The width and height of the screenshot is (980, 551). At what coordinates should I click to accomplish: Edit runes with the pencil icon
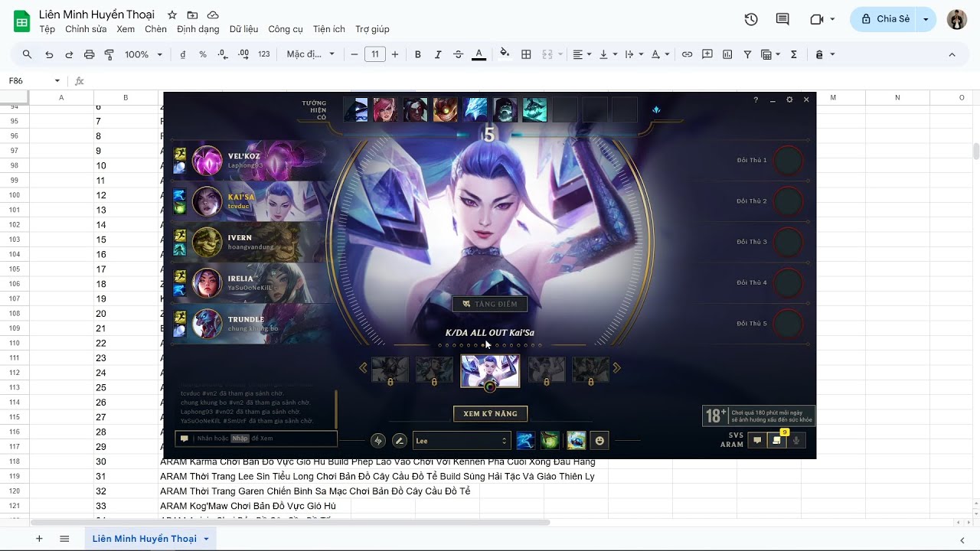point(400,440)
